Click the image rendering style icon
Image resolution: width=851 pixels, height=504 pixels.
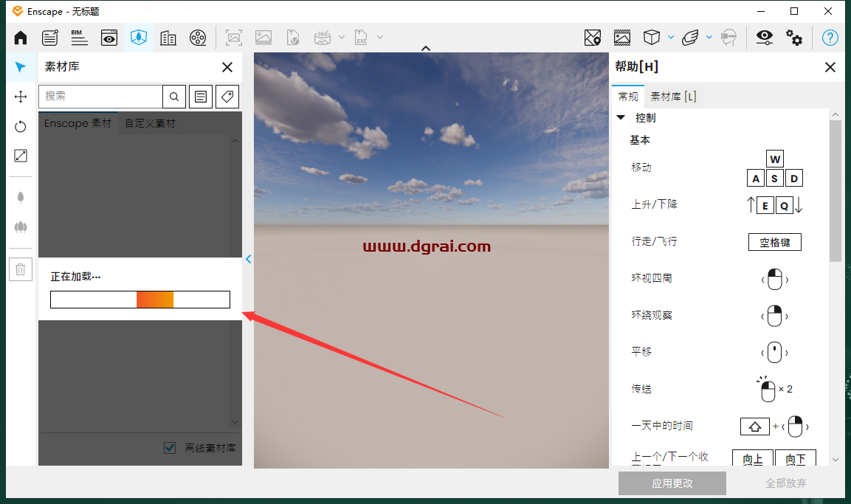[x=622, y=38]
